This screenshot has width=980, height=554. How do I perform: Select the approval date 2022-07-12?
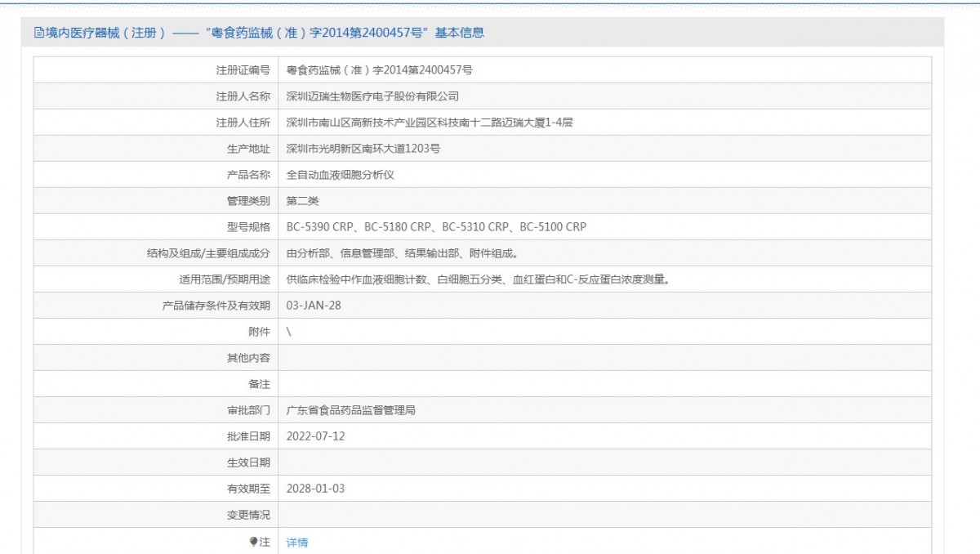[316, 436]
